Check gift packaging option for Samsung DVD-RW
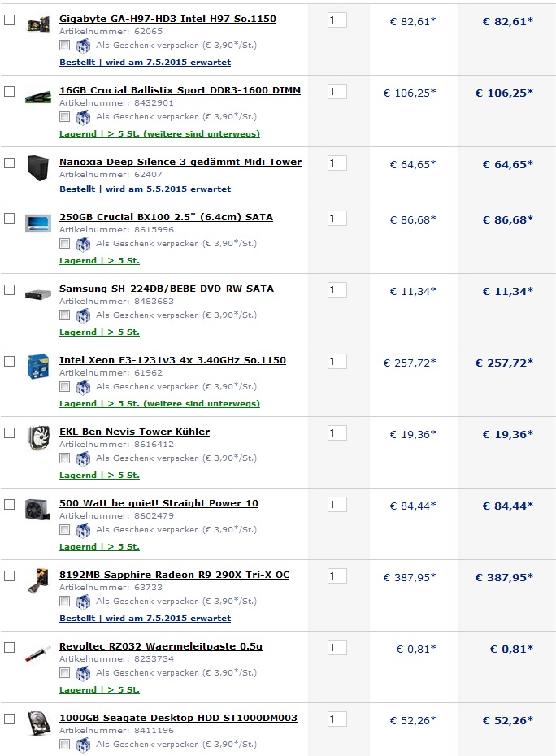 point(64,315)
